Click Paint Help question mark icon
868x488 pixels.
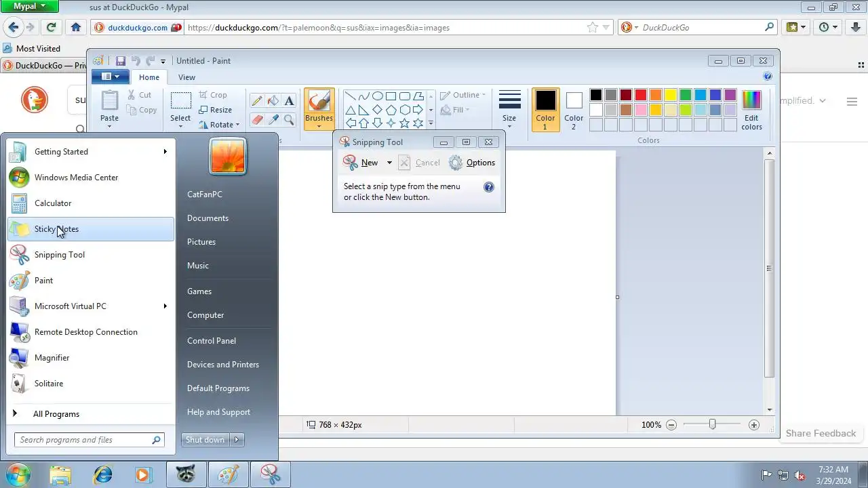coord(768,77)
